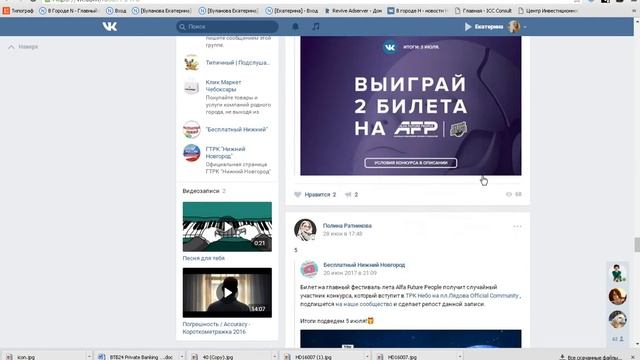
Task: Open the Типичный | Подслуша... group
Action: 238,63
